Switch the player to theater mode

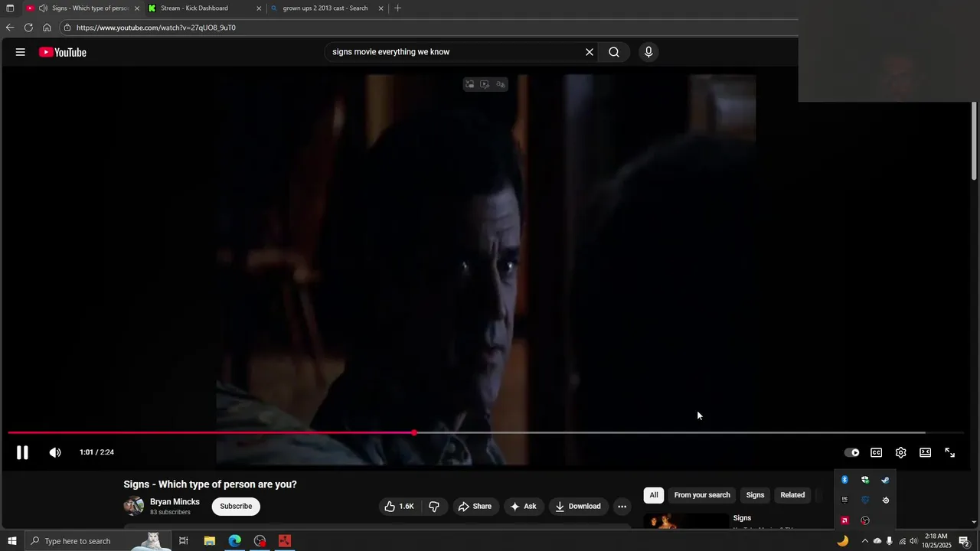[x=925, y=452]
